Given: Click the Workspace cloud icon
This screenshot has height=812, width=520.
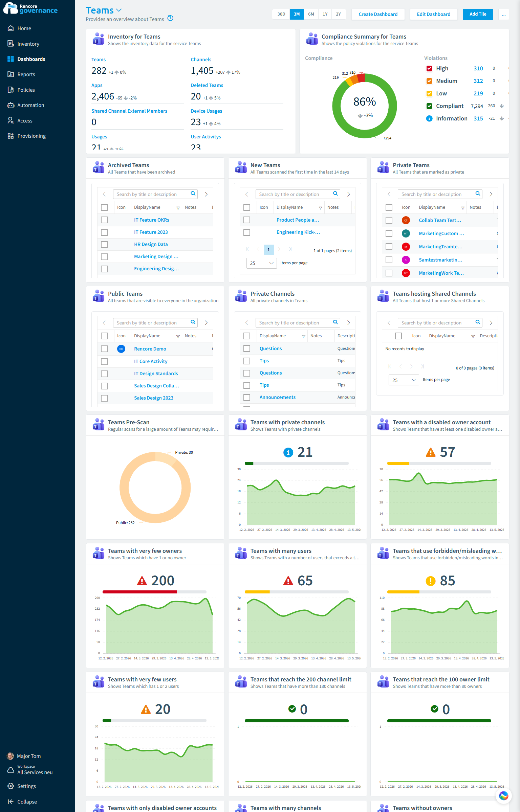Looking at the screenshot, I should [x=10, y=770].
